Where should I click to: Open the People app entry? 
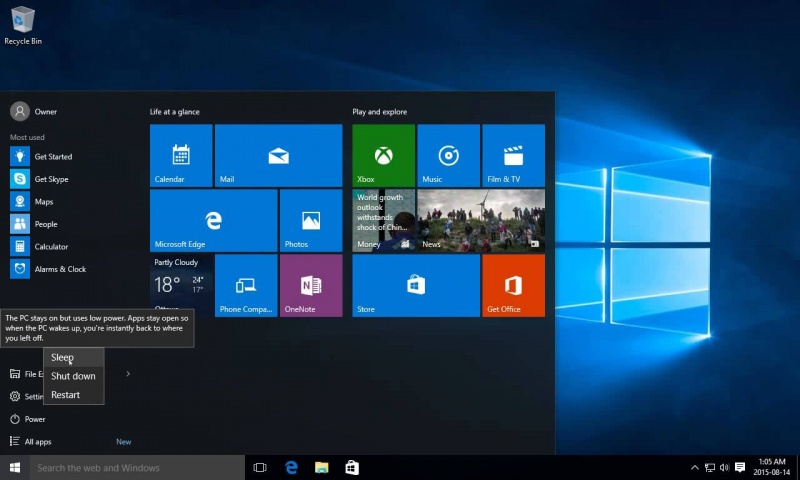tap(34, 224)
